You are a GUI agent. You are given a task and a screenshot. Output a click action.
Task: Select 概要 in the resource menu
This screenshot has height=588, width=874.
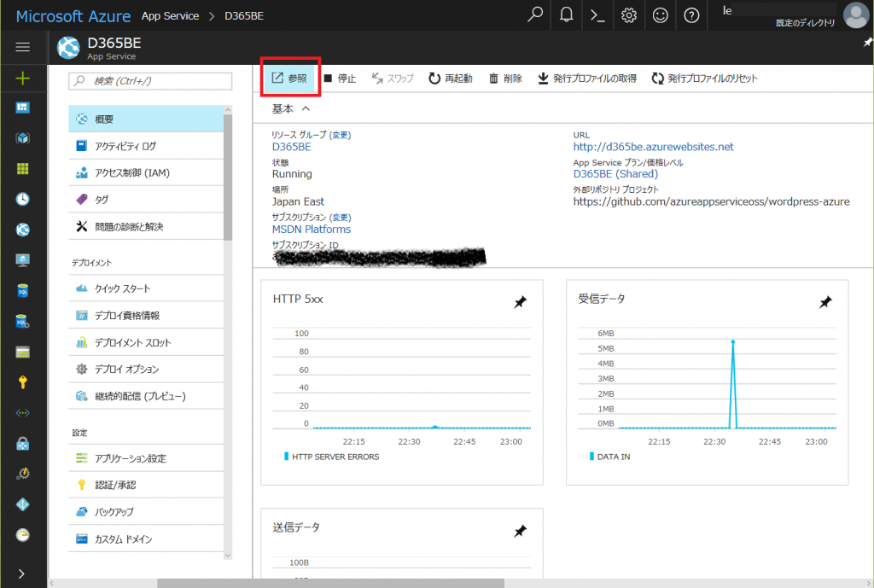pos(146,119)
